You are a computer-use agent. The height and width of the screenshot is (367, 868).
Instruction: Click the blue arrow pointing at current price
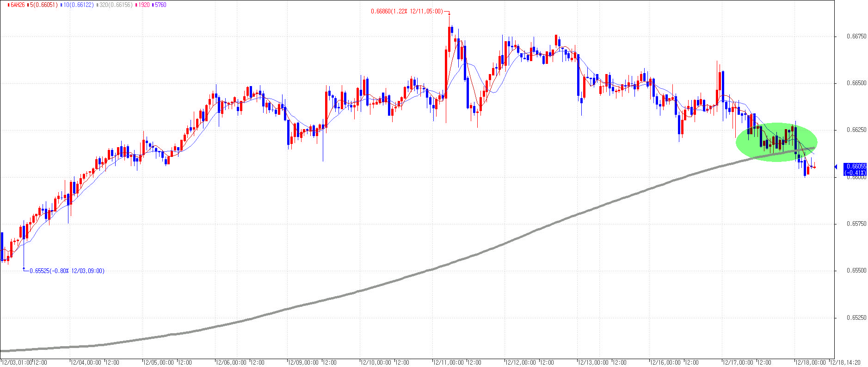click(836, 167)
